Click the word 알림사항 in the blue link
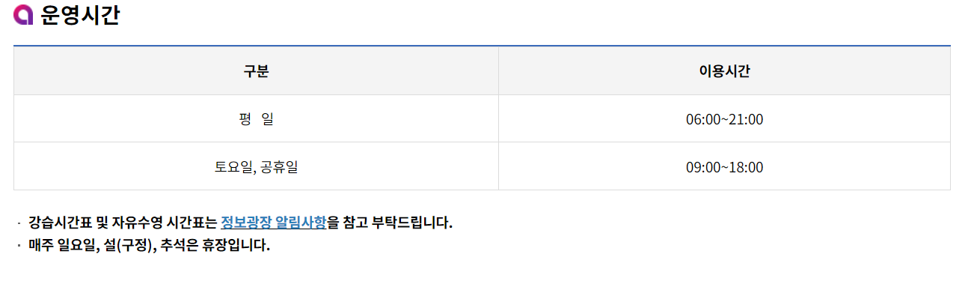This screenshot has width=980, height=290. (301, 223)
